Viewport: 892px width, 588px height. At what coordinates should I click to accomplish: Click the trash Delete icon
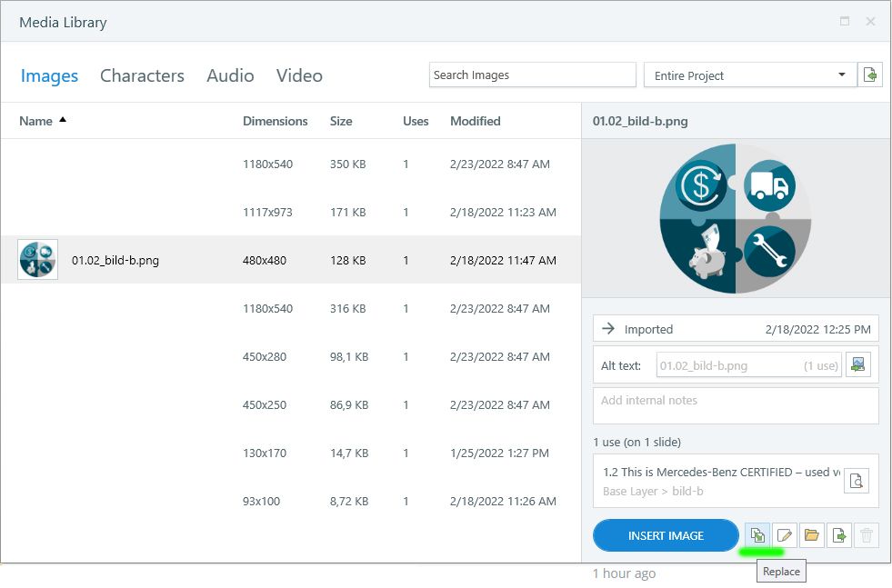tap(866, 535)
